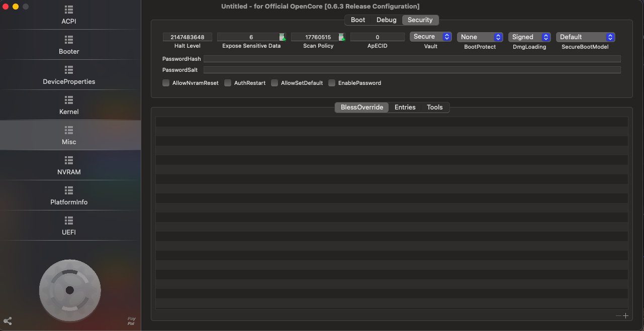Switch to the Debug tab
The height and width of the screenshot is (331, 644).
(x=387, y=20)
